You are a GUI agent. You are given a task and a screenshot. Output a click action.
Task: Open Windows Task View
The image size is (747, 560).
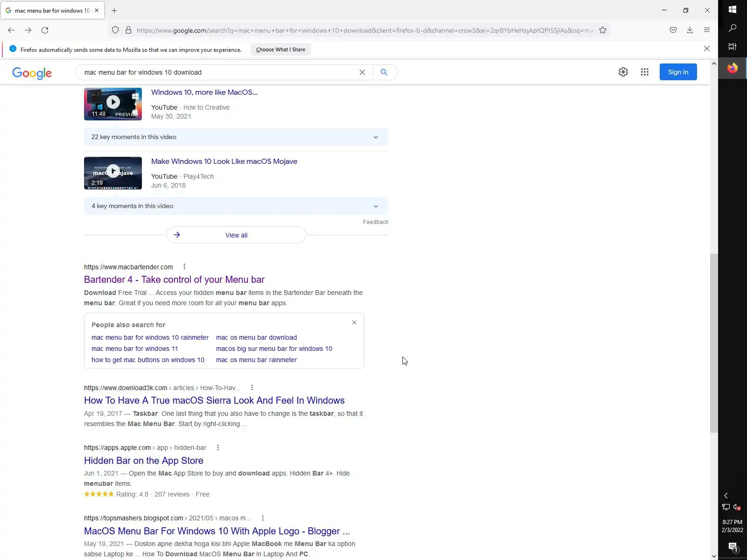tap(733, 47)
